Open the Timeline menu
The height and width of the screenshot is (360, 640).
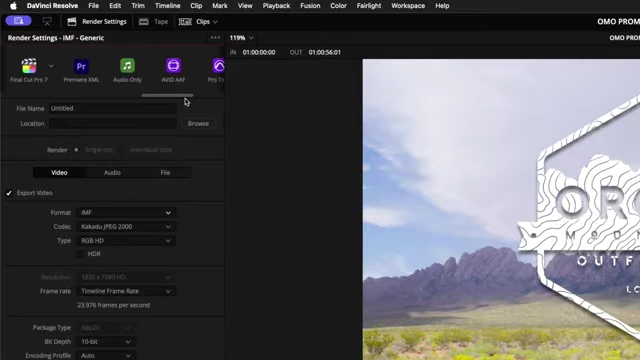coord(167,6)
